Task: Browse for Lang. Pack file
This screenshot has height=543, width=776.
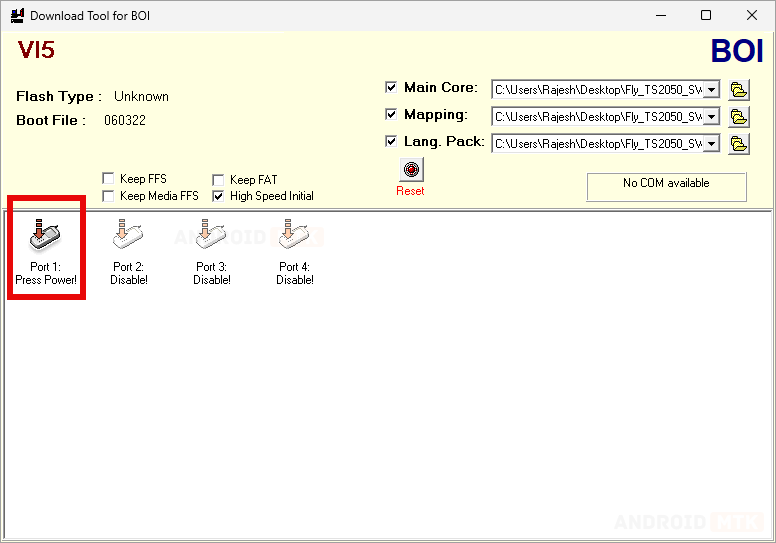Action: 738,144
